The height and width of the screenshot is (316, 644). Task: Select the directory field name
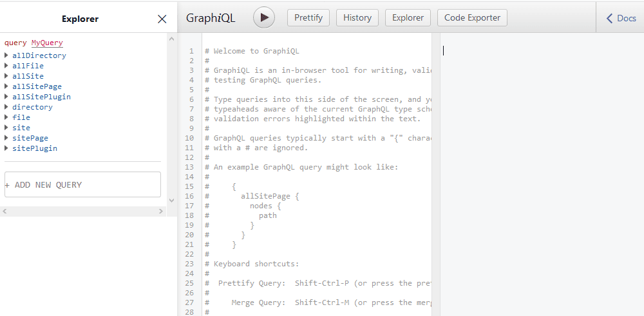pyautogui.click(x=32, y=107)
